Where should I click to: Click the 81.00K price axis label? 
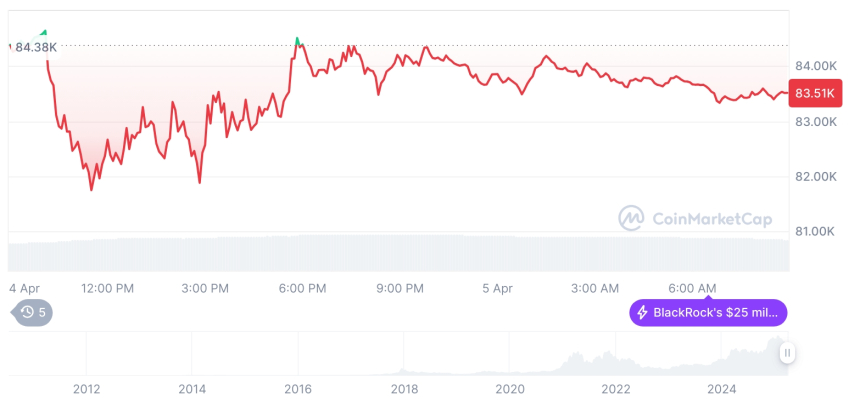(814, 232)
